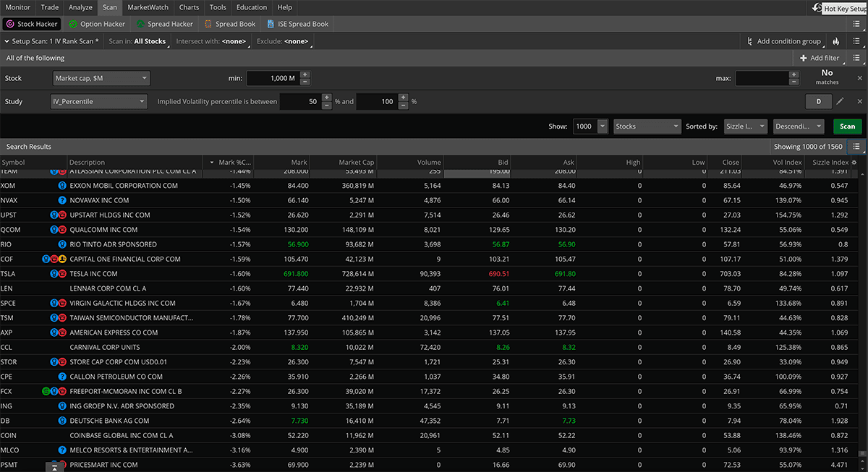Decrease the Market cap min value stepper

(305, 82)
